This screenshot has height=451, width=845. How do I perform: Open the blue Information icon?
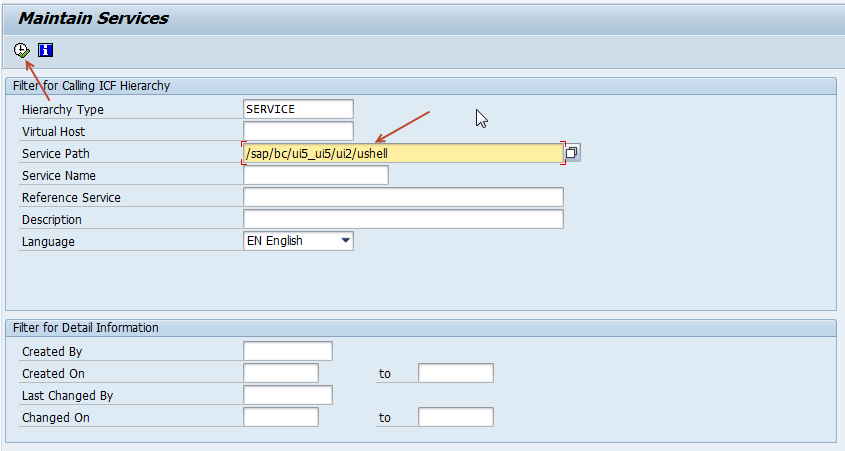point(45,50)
